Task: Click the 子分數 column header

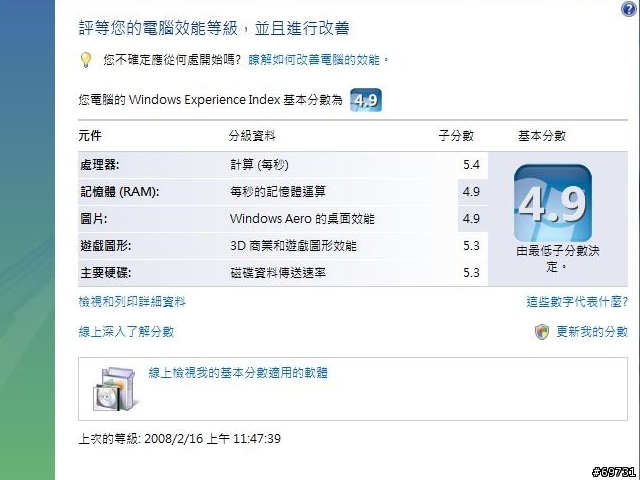Action: coord(456,136)
